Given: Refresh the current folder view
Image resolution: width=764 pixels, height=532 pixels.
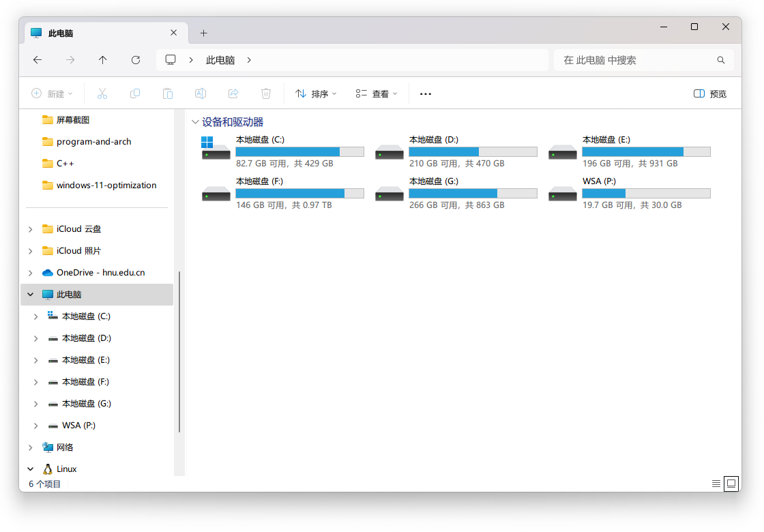Looking at the screenshot, I should [135, 60].
